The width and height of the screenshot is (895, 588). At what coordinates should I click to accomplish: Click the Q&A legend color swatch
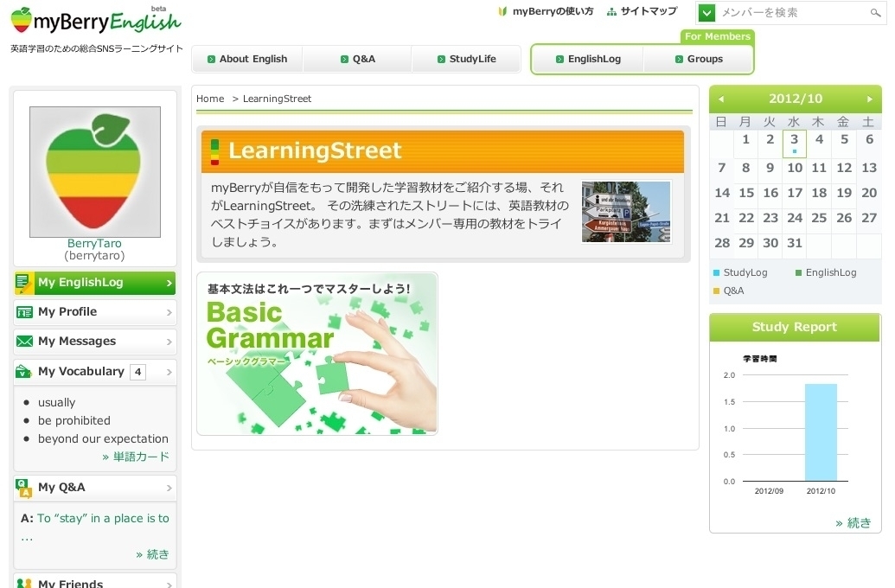click(x=716, y=291)
